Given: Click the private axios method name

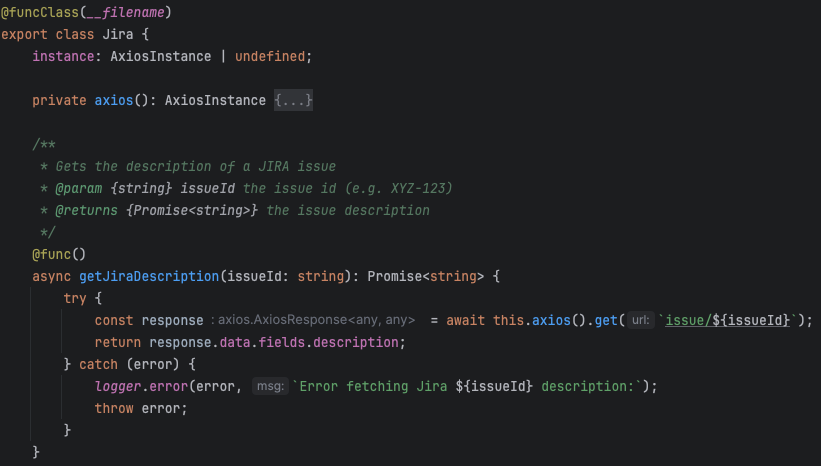Looking at the screenshot, I should [x=114, y=101].
